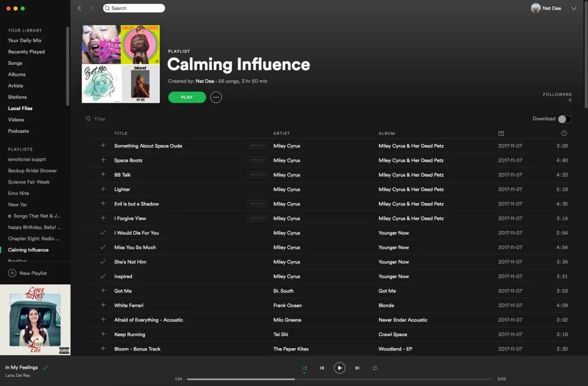Add Afraid of Everything - Acoustic to library
The image size is (588, 386).
(x=103, y=319)
